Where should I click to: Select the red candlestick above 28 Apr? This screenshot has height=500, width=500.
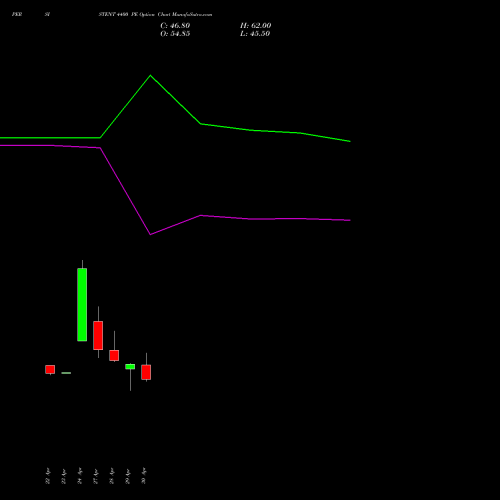coord(114,355)
